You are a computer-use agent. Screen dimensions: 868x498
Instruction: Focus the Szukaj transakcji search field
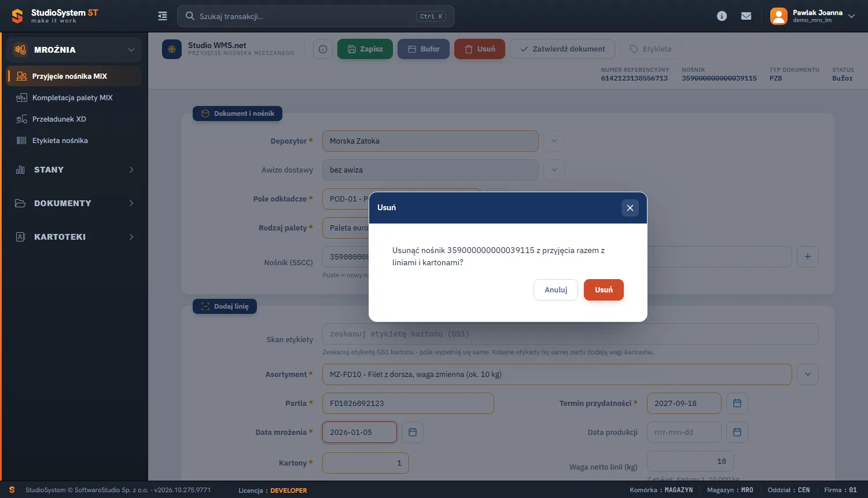[x=316, y=16]
